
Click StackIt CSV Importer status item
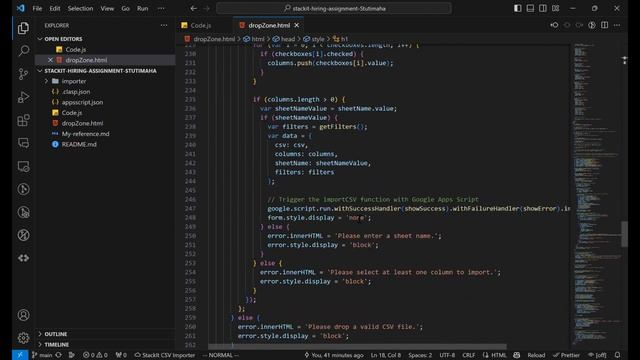164,355
